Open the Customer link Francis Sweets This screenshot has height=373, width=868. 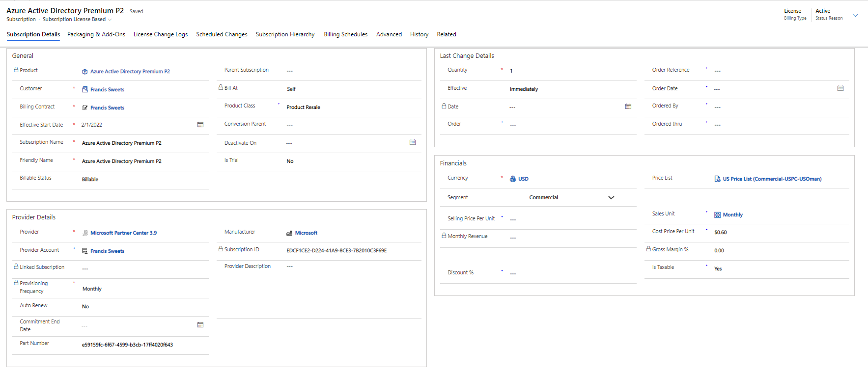(x=108, y=90)
